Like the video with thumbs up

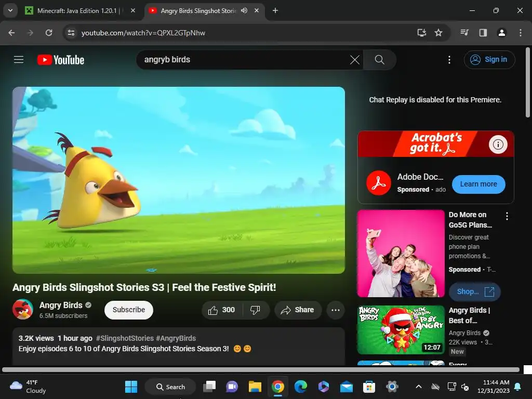[222, 310]
